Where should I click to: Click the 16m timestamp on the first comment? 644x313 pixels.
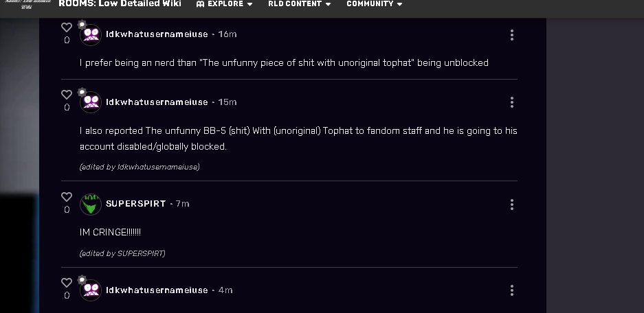click(x=227, y=34)
